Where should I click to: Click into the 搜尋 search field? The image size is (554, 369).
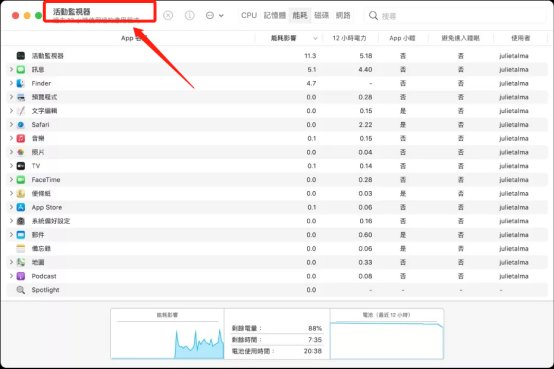[x=456, y=16]
